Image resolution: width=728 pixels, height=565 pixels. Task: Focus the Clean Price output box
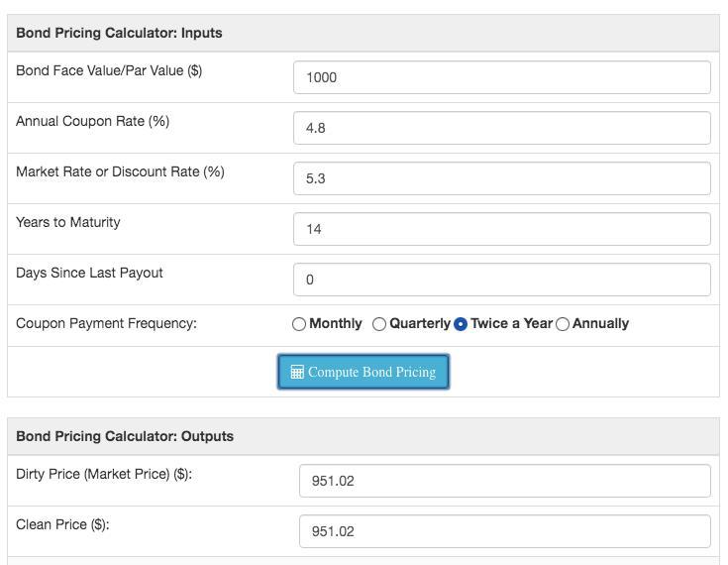pos(504,531)
